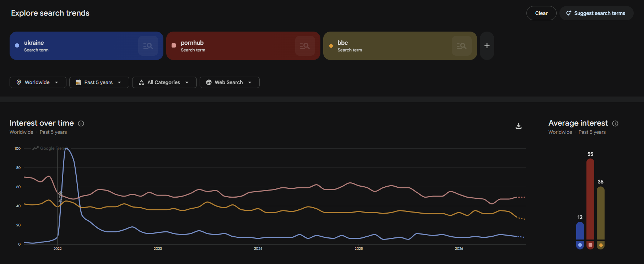Edit the ukraine search term
The width and height of the screenshot is (644, 264).
tap(86, 46)
